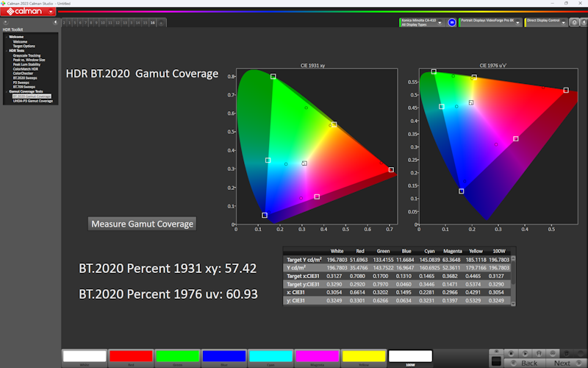Screen dimensions: 588x368
Task: Open ColorMatch HDR test
Action: pyautogui.click(x=26, y=69)
